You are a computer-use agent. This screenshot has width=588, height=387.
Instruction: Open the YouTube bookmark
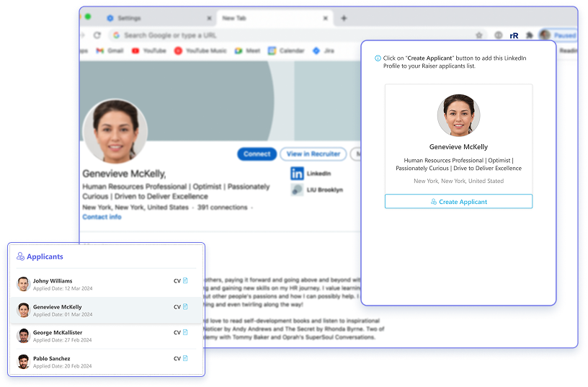pyautogui.click(x=148, y=50)
